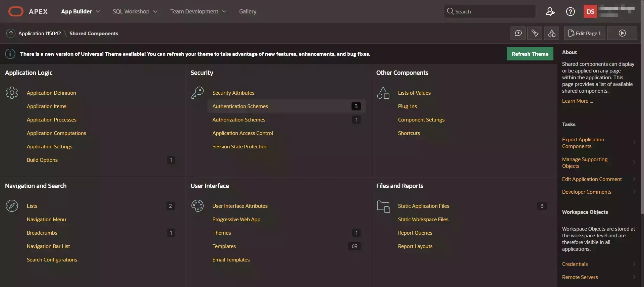This screenshot has width=644, height=287.
Task: Open Application 115042 breadcrumb link
Action: [x=40, y=33]
